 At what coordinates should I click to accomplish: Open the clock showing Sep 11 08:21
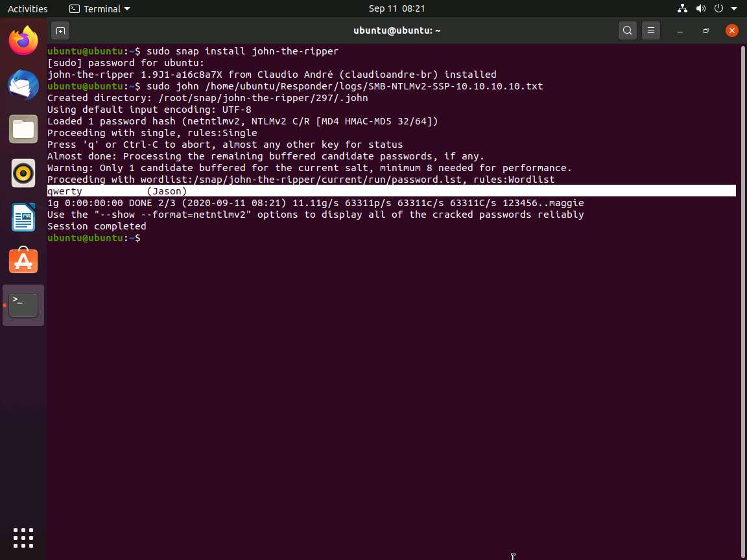coord(397,8)
